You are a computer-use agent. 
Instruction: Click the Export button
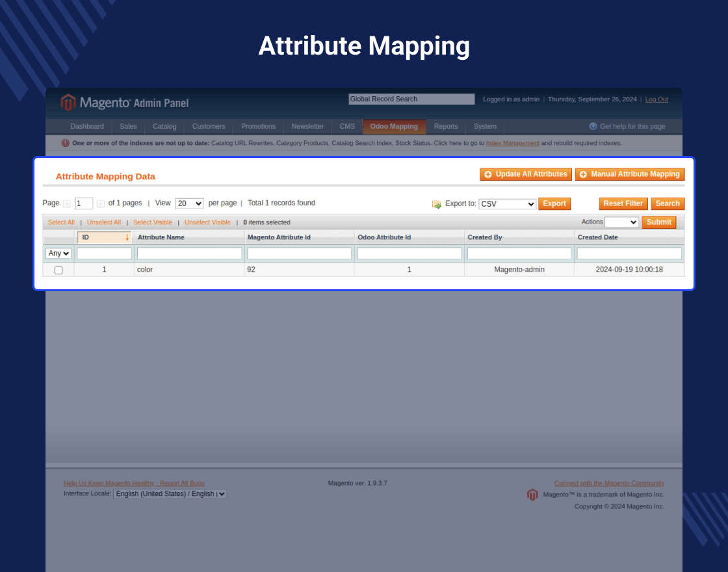554,204
